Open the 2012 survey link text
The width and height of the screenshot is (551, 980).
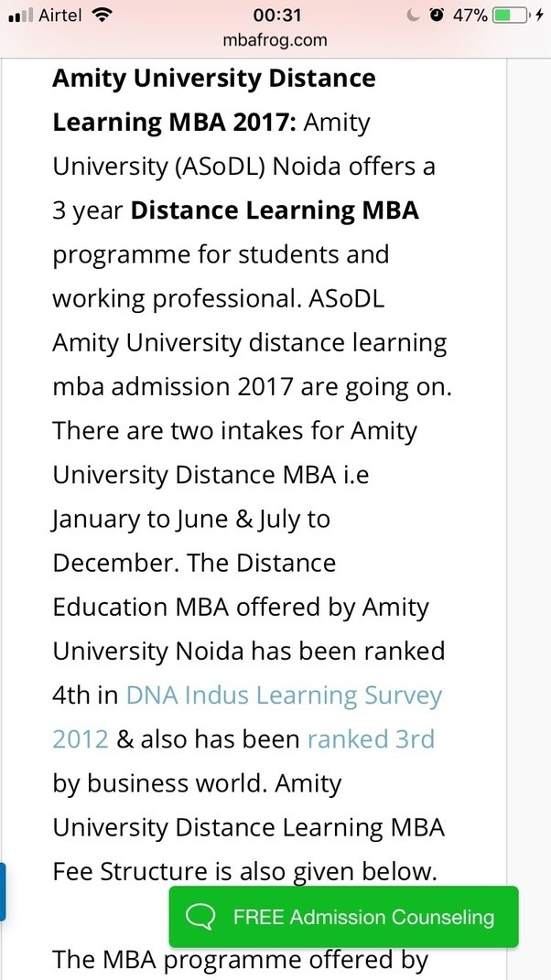click(80, 739)
